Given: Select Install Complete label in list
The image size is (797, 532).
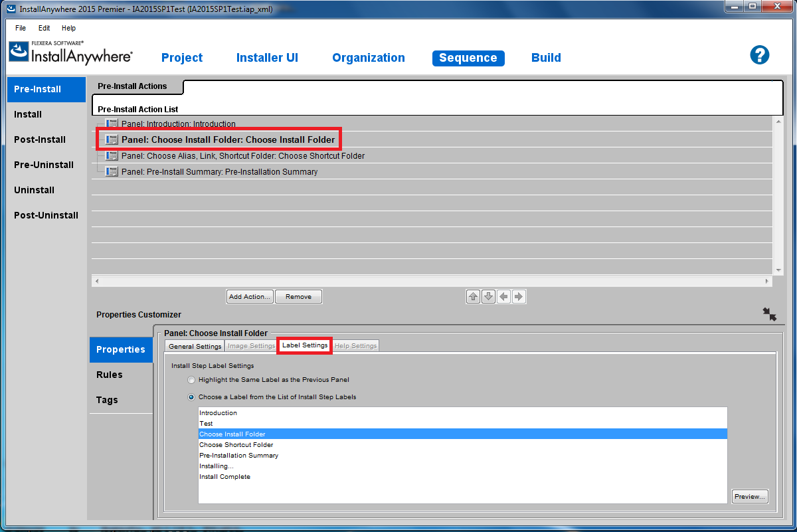Looking at the screenshot, I should click(x=463, y=477).
